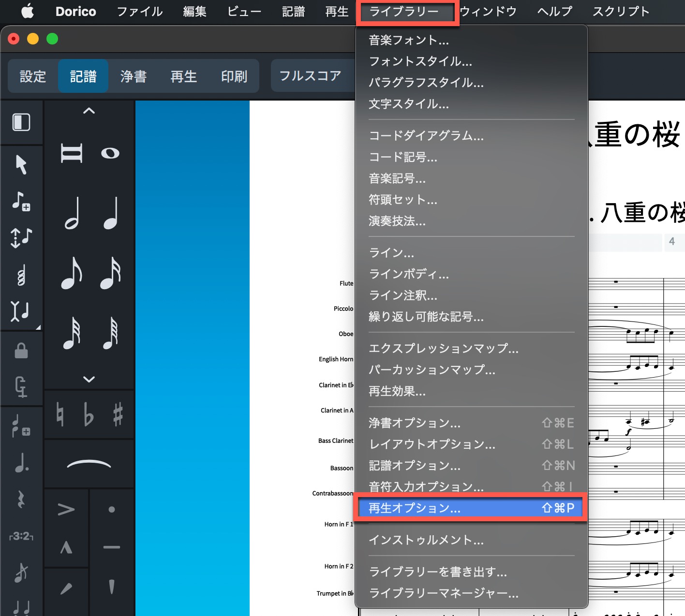Select the 32nd note duration
This screenshot has height=616, width=685.
72,333
